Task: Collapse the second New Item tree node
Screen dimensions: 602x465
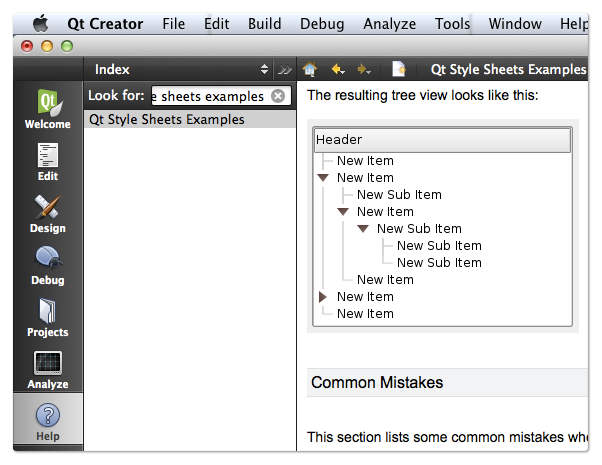Action: coord(323,178)
